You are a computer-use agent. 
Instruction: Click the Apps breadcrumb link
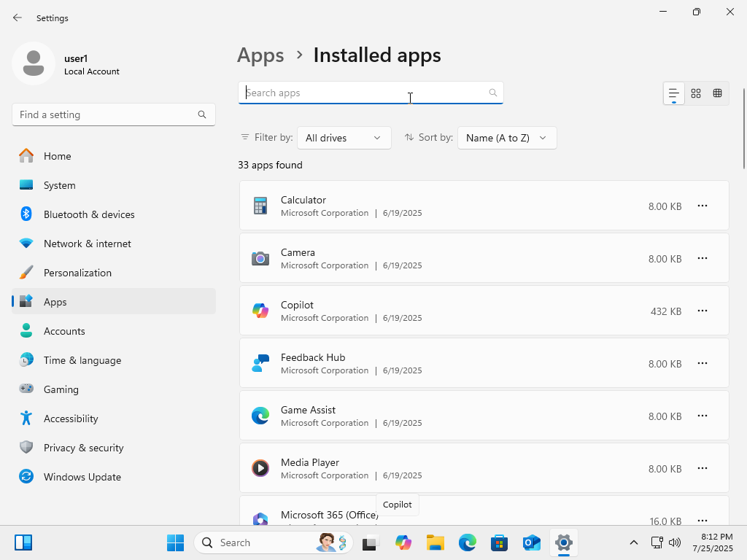(x=260, y=55)
